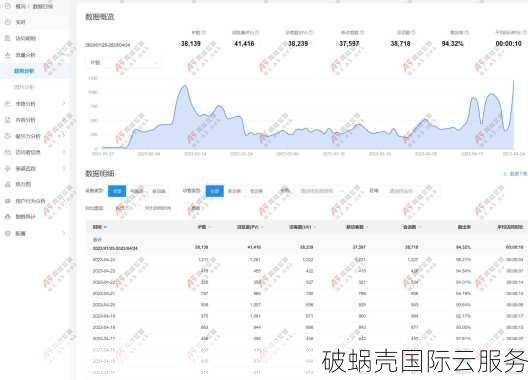Click the 00:00:10 average duration figure in overview
This screenshot has width=528, height=380.
[508, 43]
